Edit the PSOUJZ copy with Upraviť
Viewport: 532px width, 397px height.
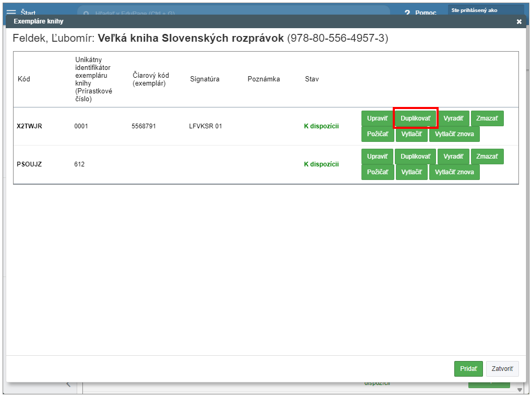pyautogui.click(x=377, y=157)
